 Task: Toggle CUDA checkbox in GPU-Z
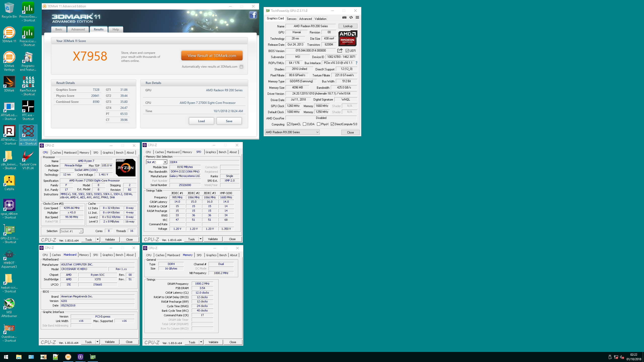[x=305, y=124]
